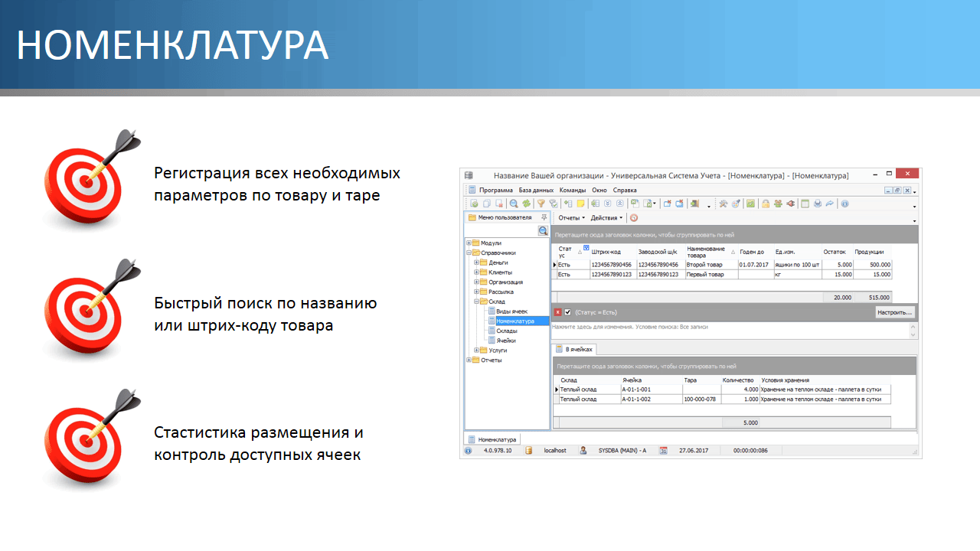Click the yellow note toolbar icon
The height and width of the screenshot is (551, 980).
pos(580,204)
